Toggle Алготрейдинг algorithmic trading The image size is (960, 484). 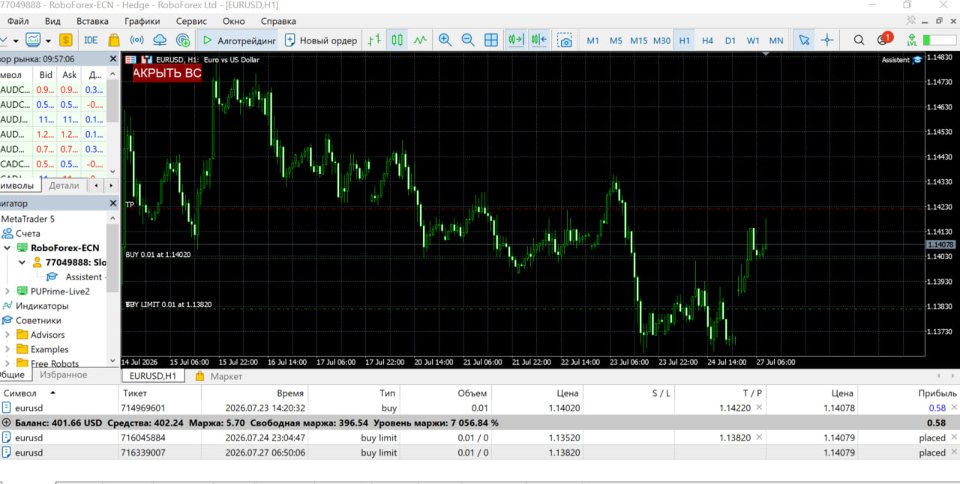point(239,40)
